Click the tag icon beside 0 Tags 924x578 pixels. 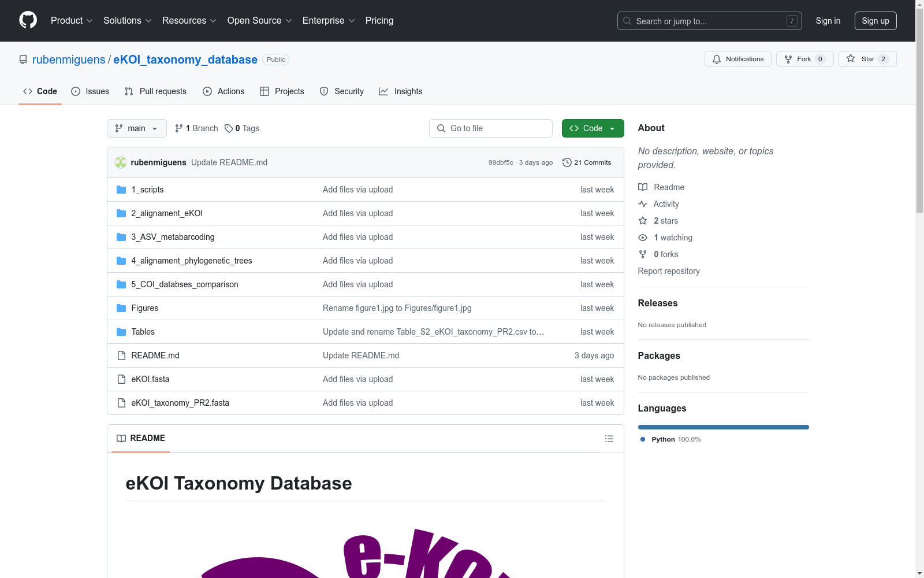229,128
